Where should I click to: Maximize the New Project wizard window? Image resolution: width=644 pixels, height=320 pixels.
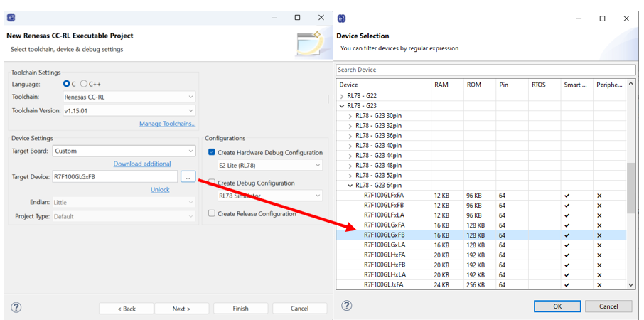coord(297,18)
